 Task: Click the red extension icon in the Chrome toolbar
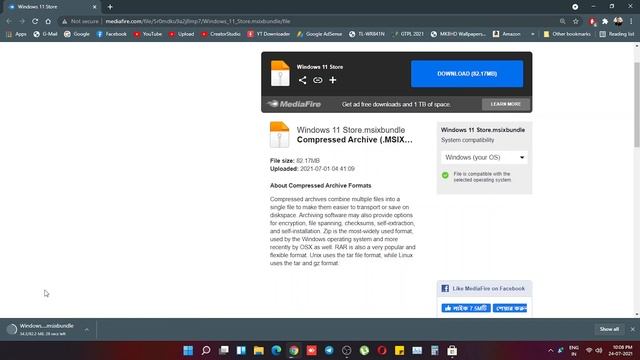(x=593, y=21)
